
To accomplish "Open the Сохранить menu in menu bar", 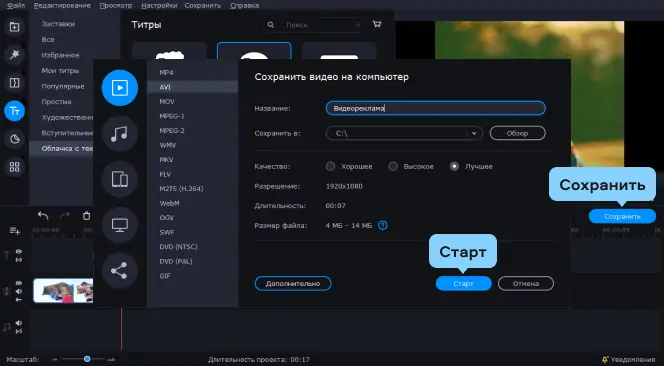I will [x=203, y=6].
